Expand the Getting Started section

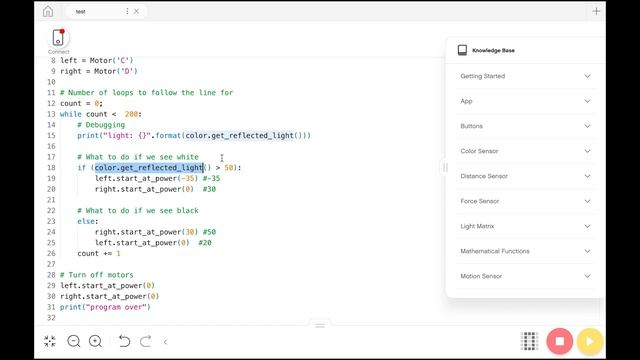[x=525, y=76]
